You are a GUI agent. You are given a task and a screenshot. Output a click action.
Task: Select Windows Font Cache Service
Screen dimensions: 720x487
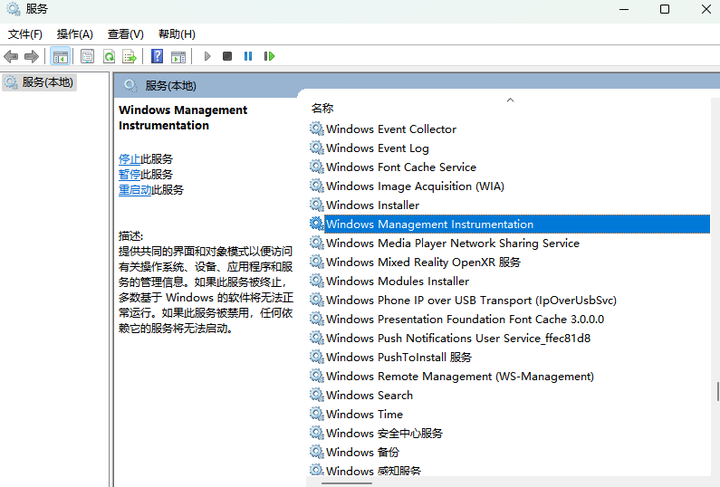pos(401,167)
